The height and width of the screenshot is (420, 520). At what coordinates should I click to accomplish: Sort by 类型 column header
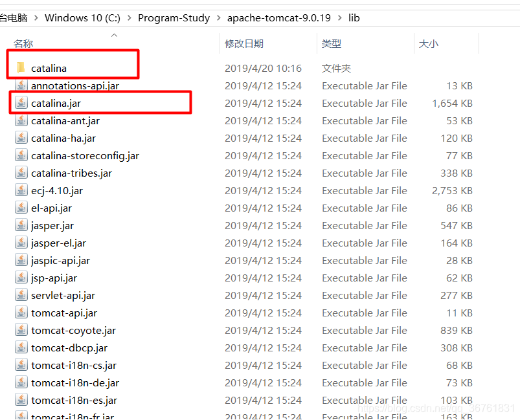click(332, 43)
